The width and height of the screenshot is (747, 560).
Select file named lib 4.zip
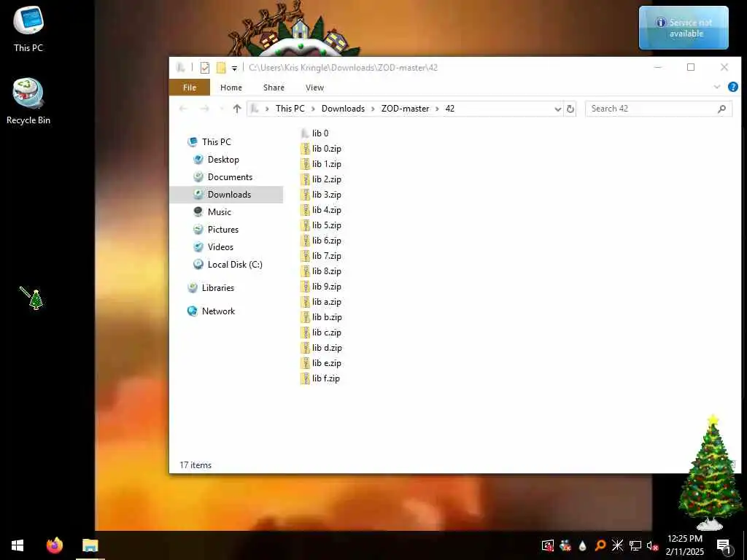[321, 210]
